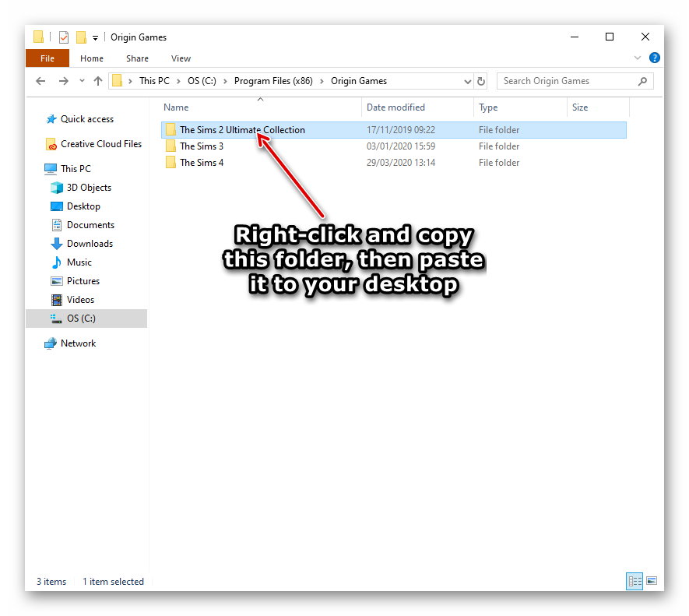Click the Quick access star icon

51,119
